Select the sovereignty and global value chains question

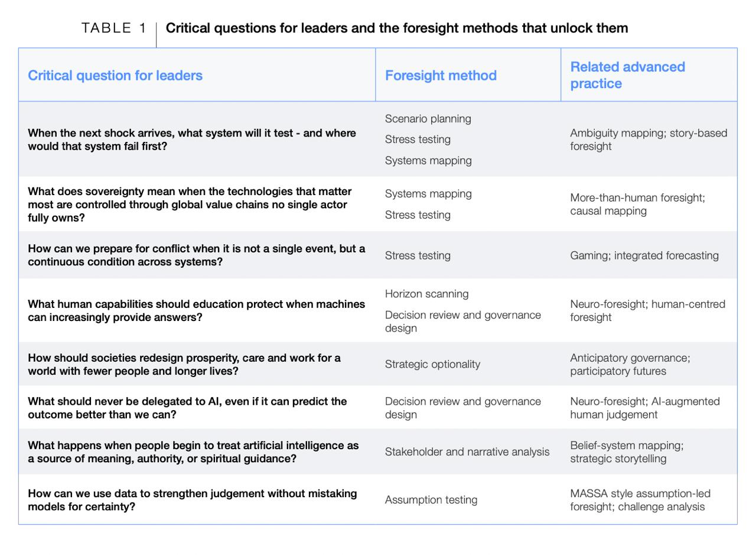[x=190, y=205]
